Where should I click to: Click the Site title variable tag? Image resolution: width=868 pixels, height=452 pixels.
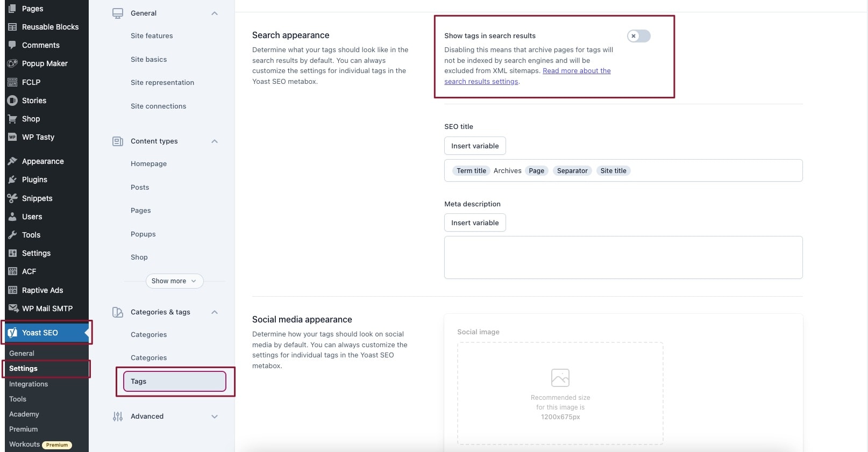pyautogui.click(x=613, y=171)
